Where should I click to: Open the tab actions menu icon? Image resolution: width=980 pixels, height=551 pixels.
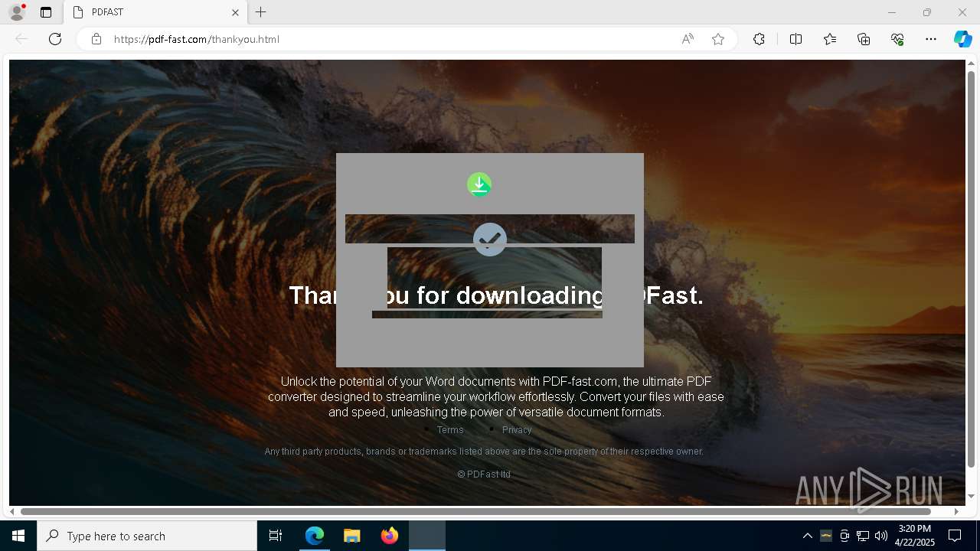[x=46, y=12]
